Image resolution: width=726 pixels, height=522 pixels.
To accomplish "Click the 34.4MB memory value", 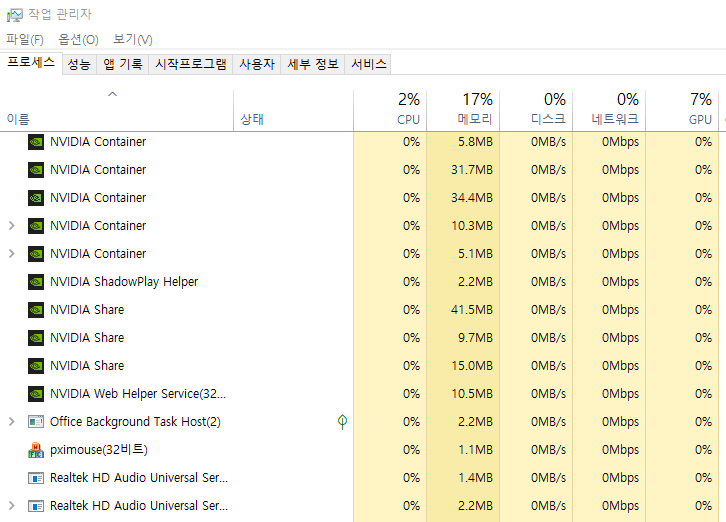I will point(472,198).
